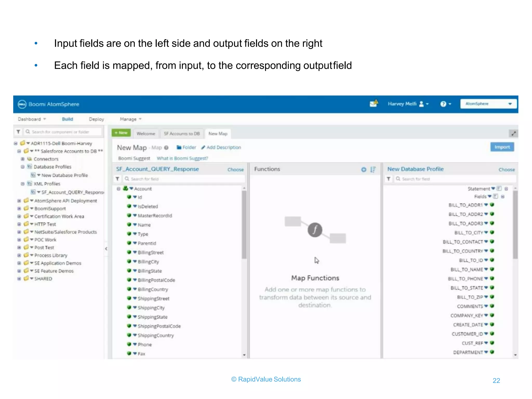This screenshot has width=532, height=399.
Task: Collapse the Statement node toggle
Action: coord(506,189)
